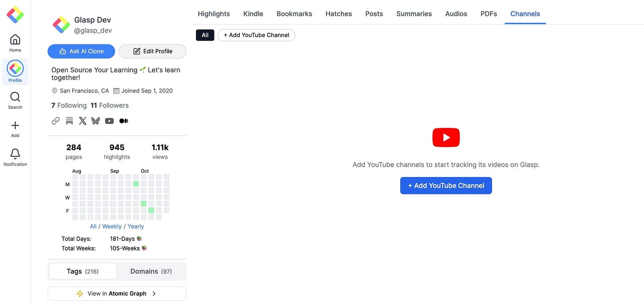This screenshot has width=644, height=305.
Task: Open the Bluesky butterfly icon
Action: [96, 121]
